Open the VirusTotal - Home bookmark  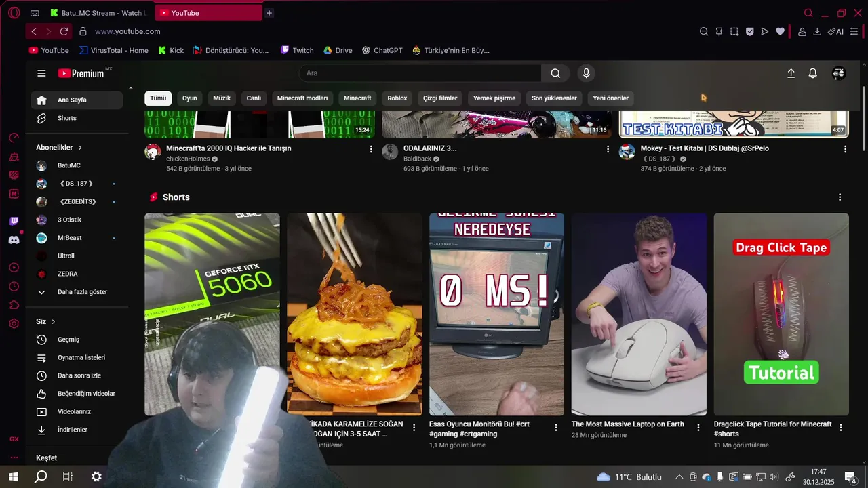(113, 50)
